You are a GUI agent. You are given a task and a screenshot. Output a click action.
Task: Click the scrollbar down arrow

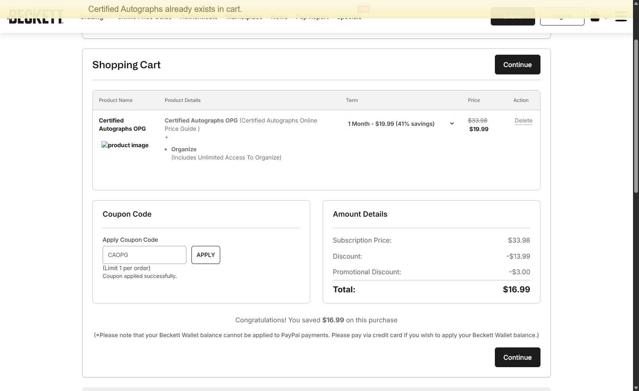[636, 388]
